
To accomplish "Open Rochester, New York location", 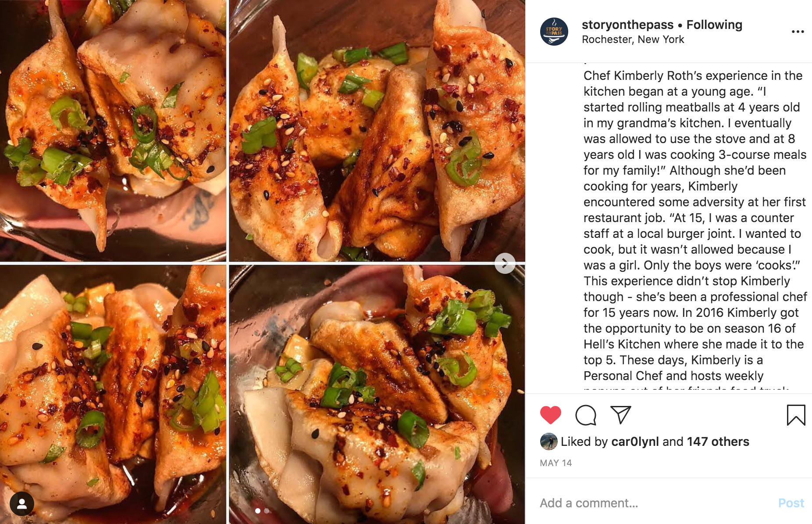I will click(x=633, y=39).
